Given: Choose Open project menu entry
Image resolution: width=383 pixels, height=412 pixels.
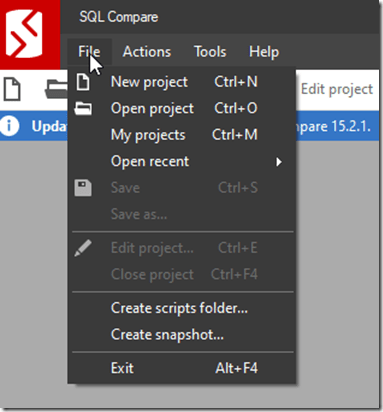Looking at the screenshot, I should click(x=182, y=109).
